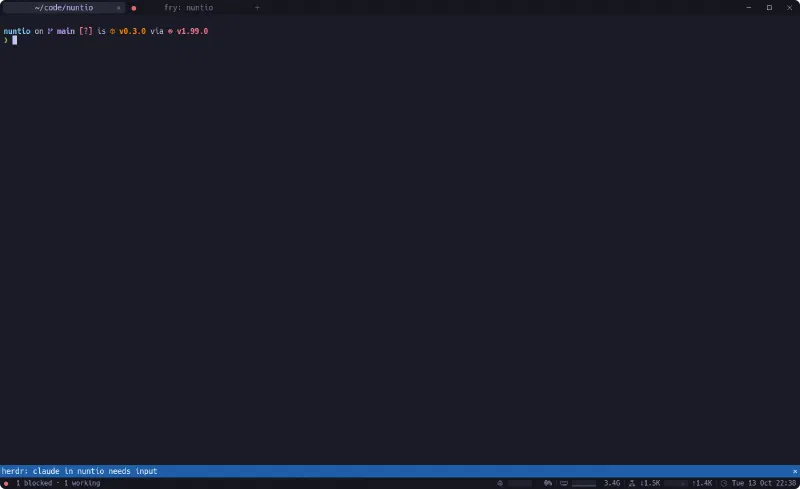Minimize the terminal window
This screenshot has width=800, height=489.
pos(749,8)
